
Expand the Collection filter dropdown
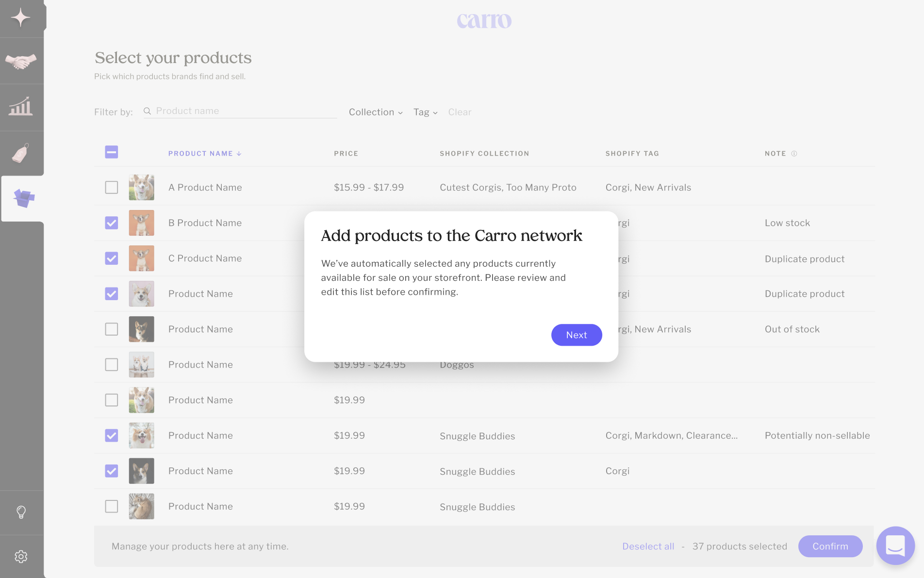(x=376, y=112)
